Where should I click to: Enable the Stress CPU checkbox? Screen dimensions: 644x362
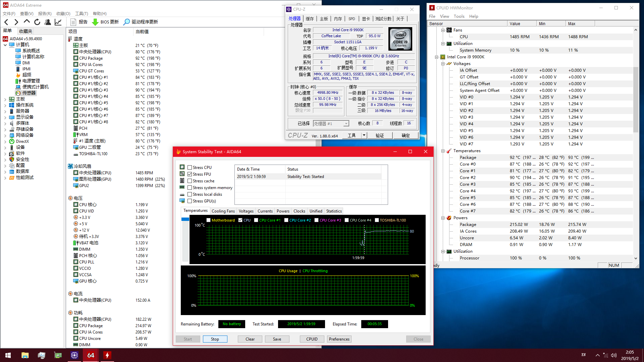pyautogui.click(x=190, y=168)
